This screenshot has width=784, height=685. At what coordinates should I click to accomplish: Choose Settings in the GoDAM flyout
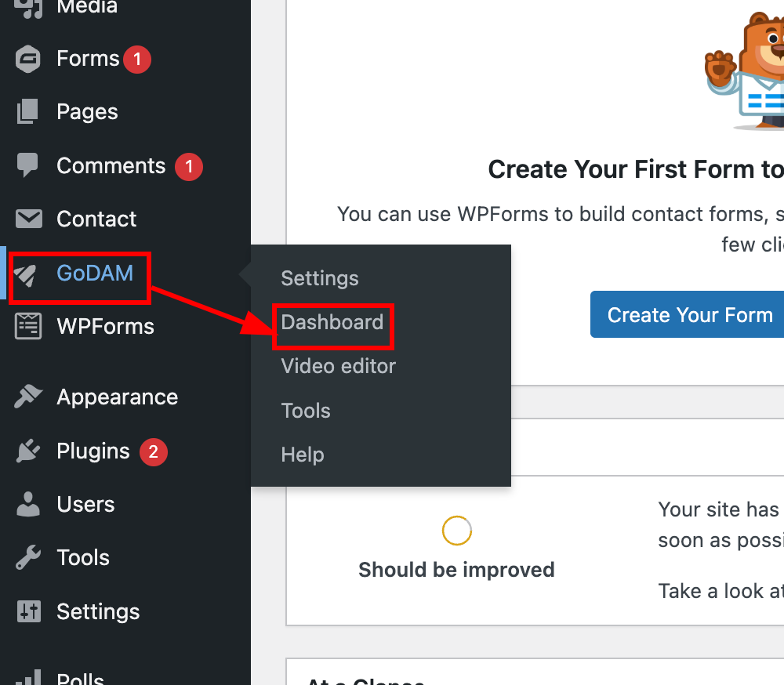(320, 278)
